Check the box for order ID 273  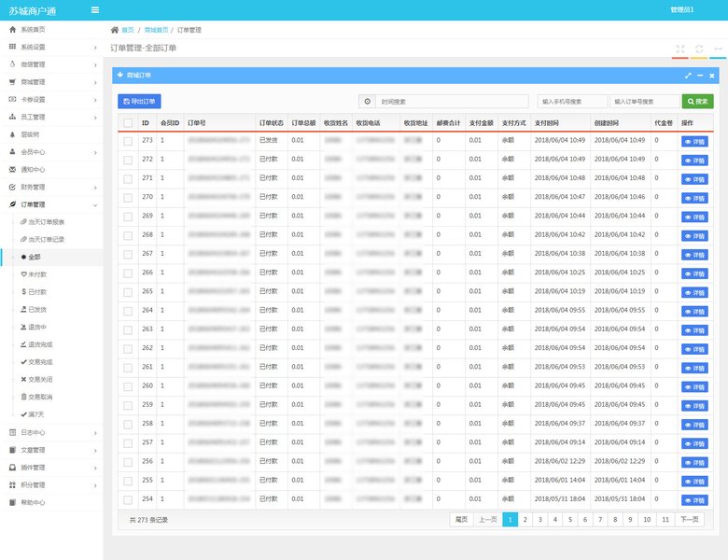tap(128, 141)
